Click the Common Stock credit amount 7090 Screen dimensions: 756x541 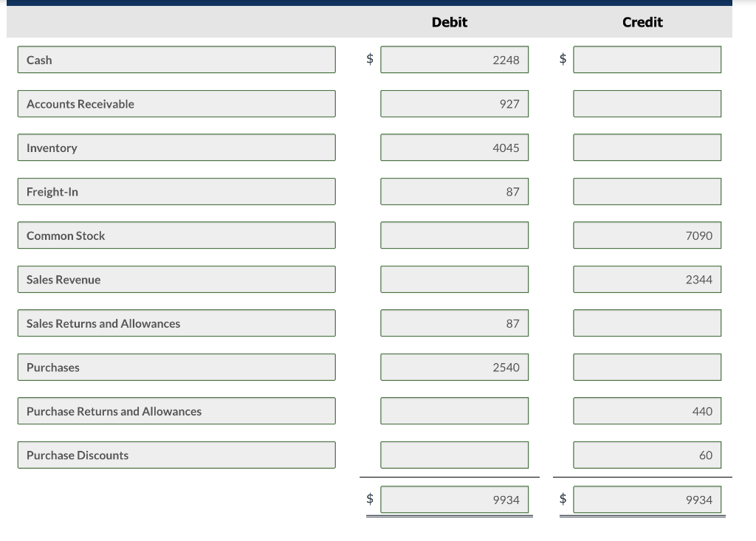647,235
